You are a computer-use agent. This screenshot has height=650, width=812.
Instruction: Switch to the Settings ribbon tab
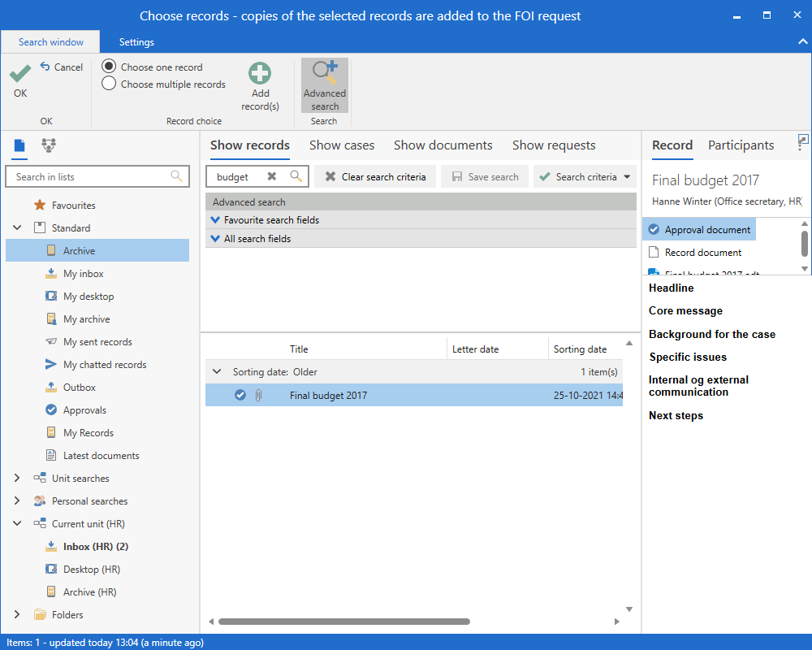136,42
